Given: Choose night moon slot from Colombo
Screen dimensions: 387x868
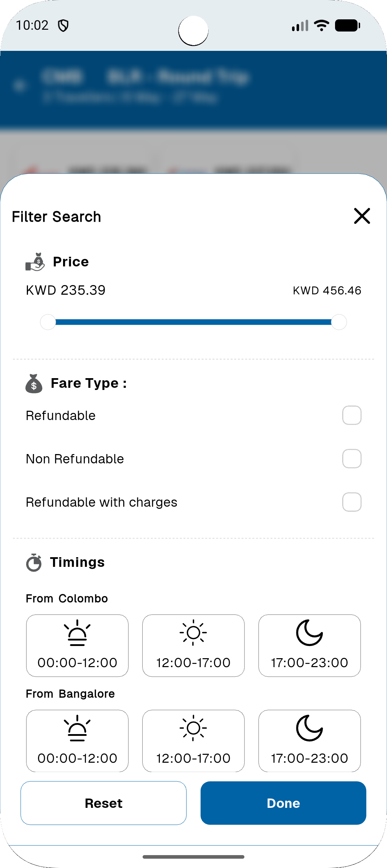Looking at the screenshot, I should [310, 646].
